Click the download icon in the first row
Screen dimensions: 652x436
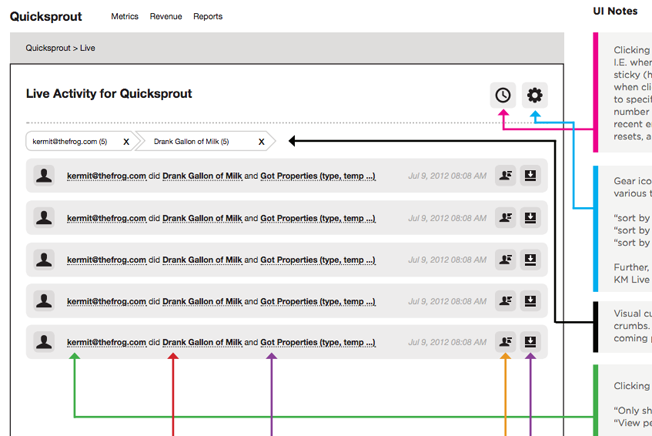click(x=530, y=175)
